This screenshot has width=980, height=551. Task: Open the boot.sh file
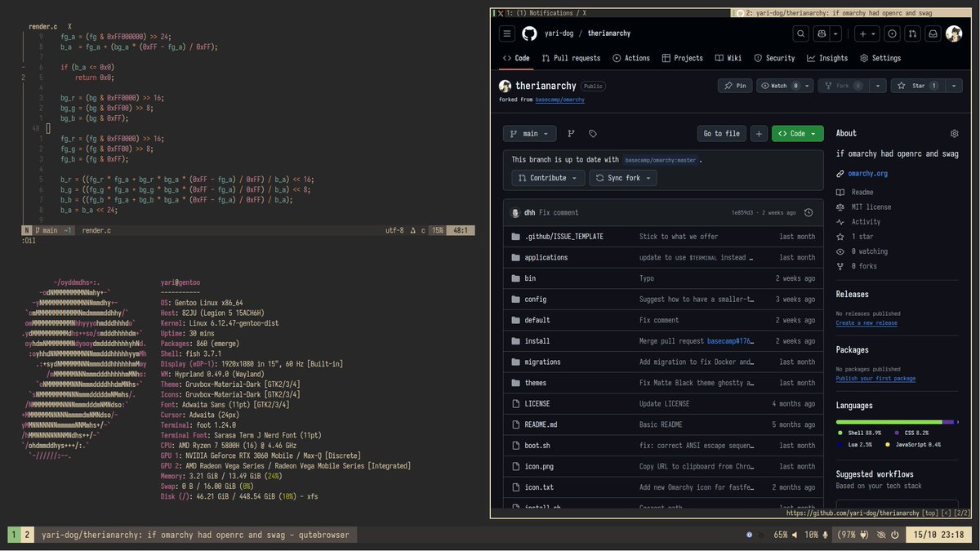537,446
